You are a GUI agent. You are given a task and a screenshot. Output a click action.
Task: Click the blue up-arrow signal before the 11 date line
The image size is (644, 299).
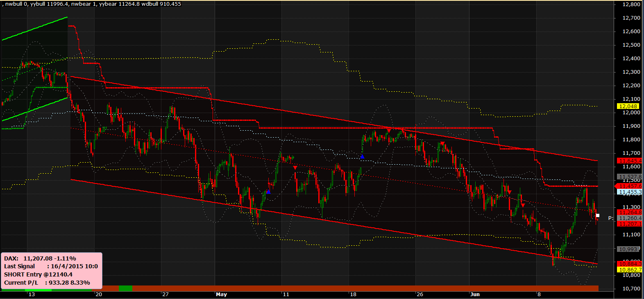click(268, 192)
